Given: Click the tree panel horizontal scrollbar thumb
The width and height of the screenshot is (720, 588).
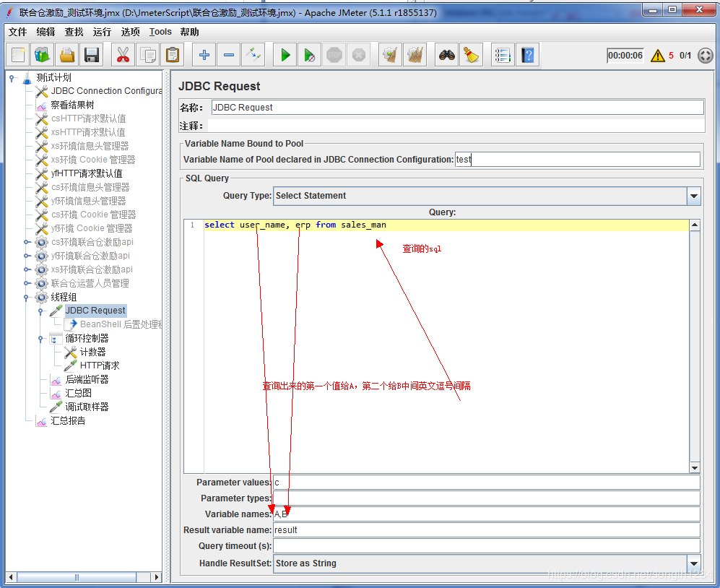Looking at the screenshot, I should (77, 577).
